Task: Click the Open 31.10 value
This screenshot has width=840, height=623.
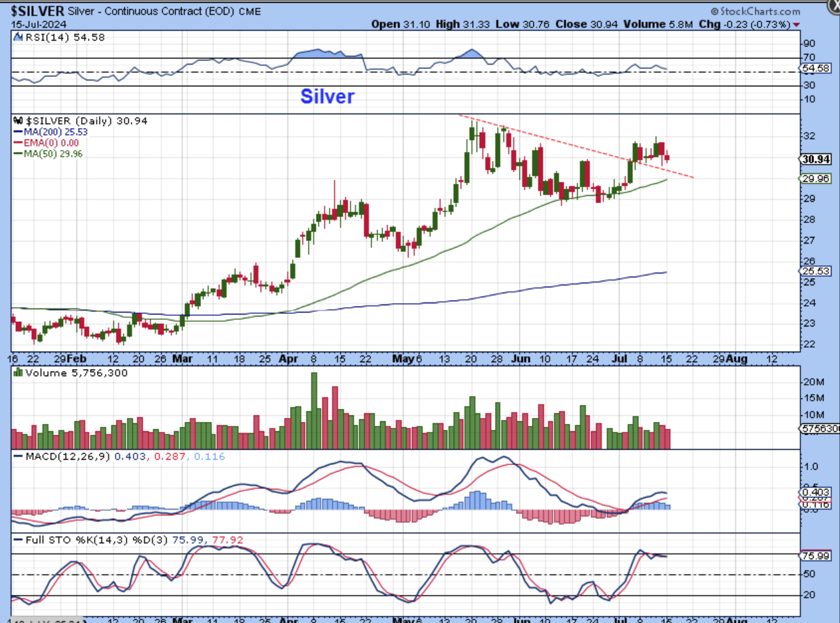Action: tap(399, 25)
